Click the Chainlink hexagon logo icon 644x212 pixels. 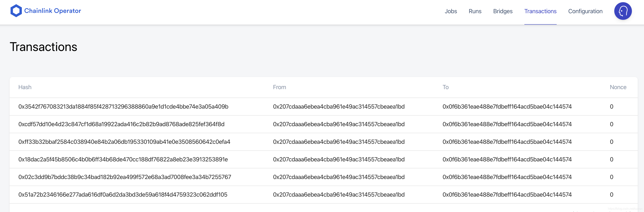[x=16, y=11]
